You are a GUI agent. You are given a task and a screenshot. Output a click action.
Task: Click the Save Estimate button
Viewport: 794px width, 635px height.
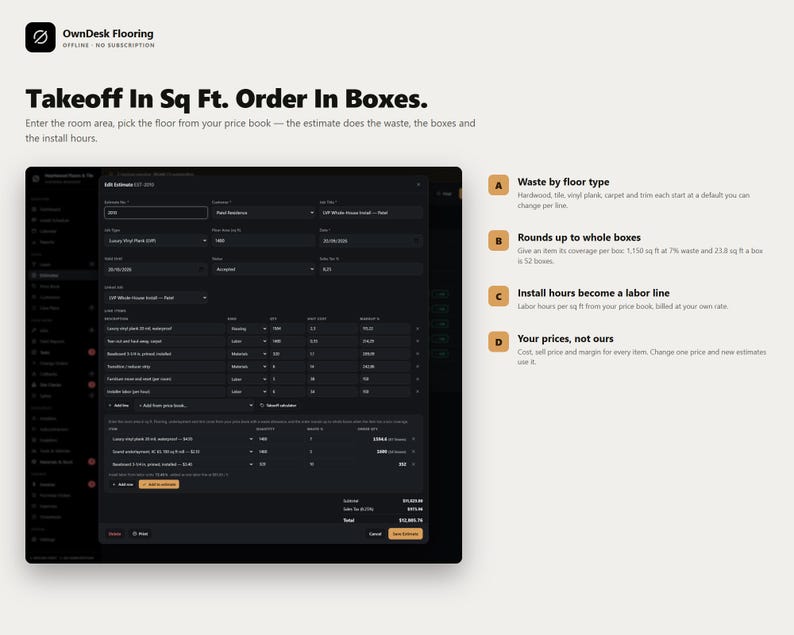pos(405,534)
